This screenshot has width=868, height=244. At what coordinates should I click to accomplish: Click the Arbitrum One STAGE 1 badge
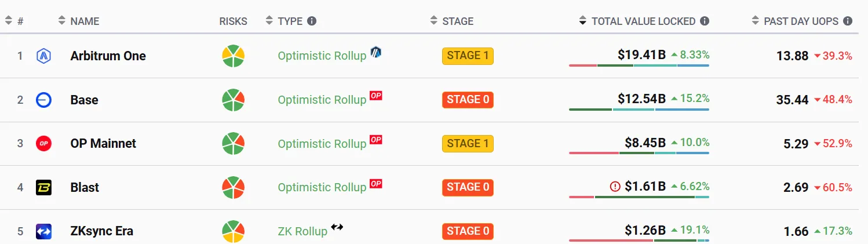coord(468,56)
